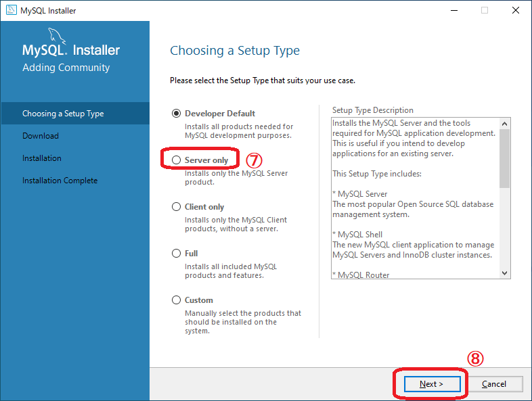Go to the Download step in sidebar
The height and width of the screenshot is (401, 532).
(x=41, y=136)
